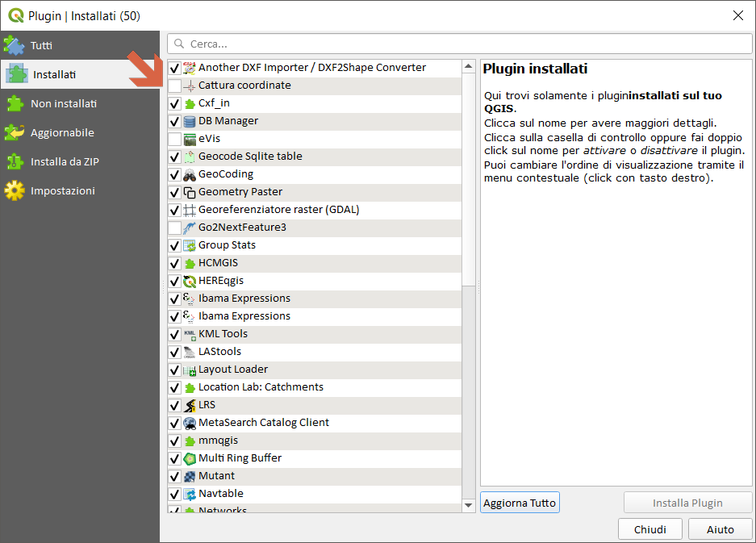This screenshot has height=543, width=756.
Task: Turn on the Go2NextFeature3 checkbox
Action: pos(174,228)
